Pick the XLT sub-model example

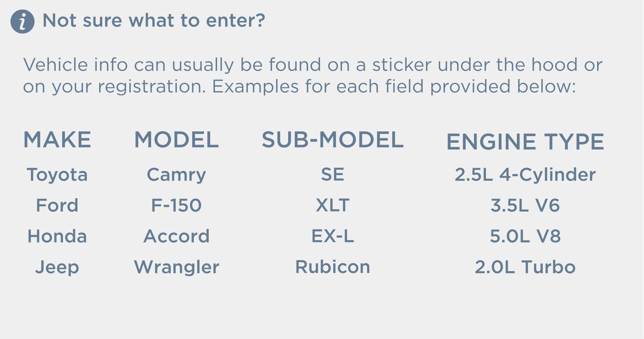pyautogui.click(x=333, y=205)
